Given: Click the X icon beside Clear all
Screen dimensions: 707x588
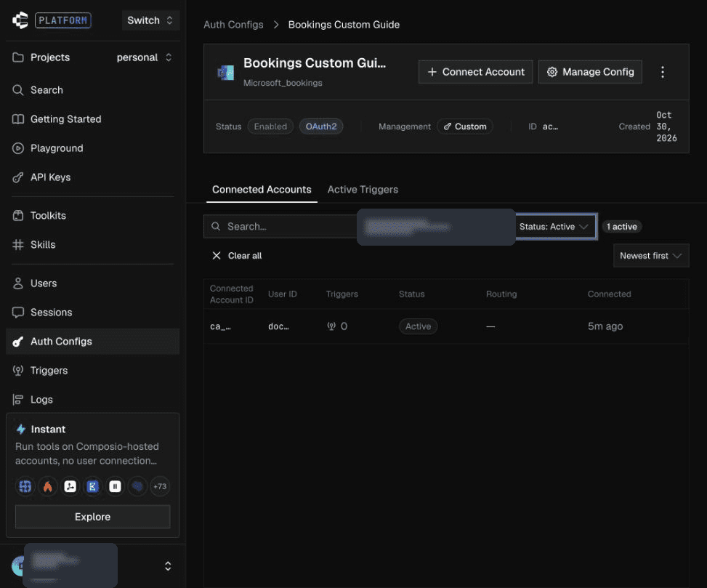Looking at the screenshot, I should [x=217, y=256].
